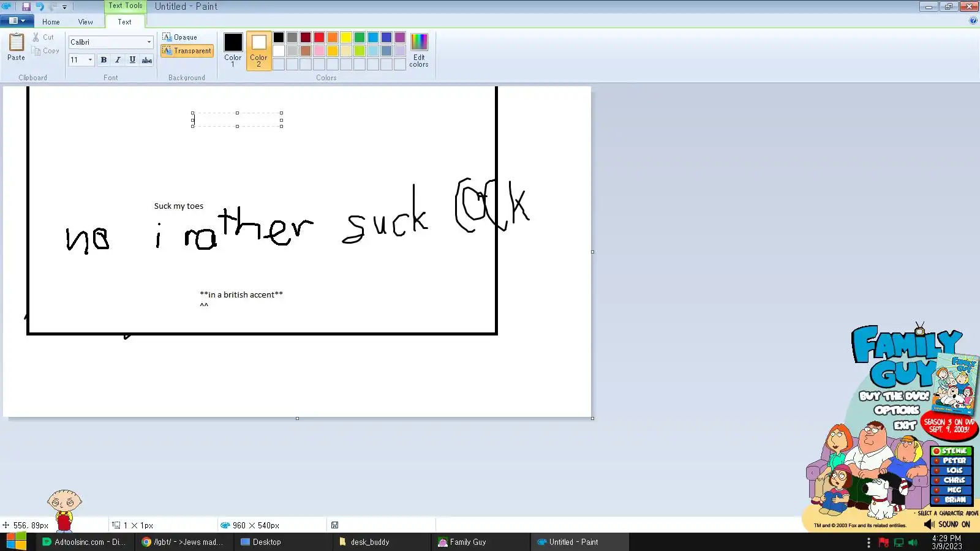This screenshot has height=551, width=980.
Task: Click the Cut scissors button
Action: coord(43,37)
